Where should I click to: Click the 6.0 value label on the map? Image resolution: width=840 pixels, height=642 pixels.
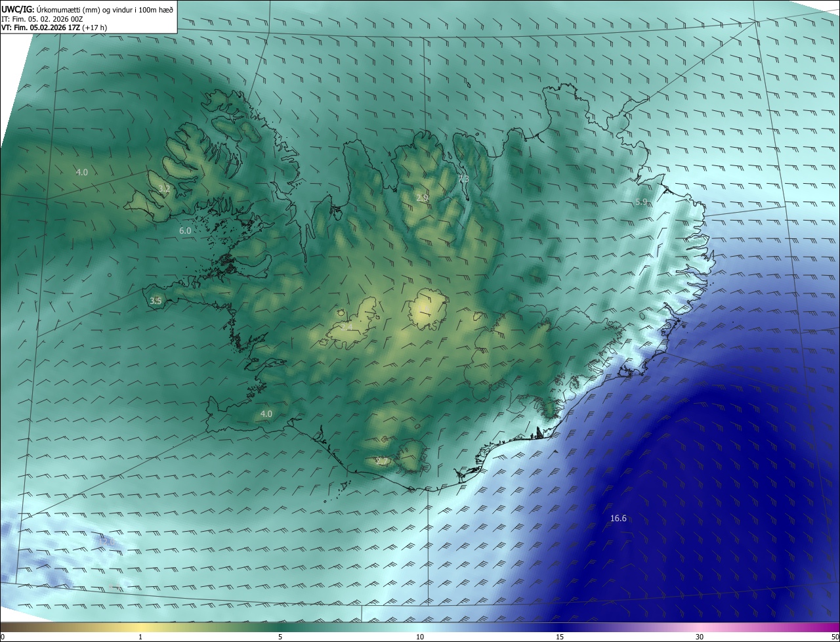click(185, 231)
